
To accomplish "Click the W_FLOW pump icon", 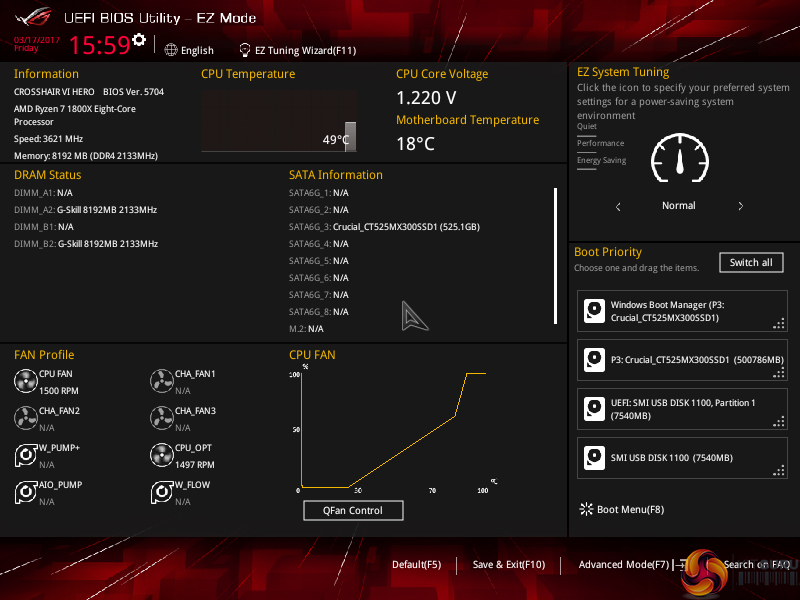I will (x=162, y=492).
